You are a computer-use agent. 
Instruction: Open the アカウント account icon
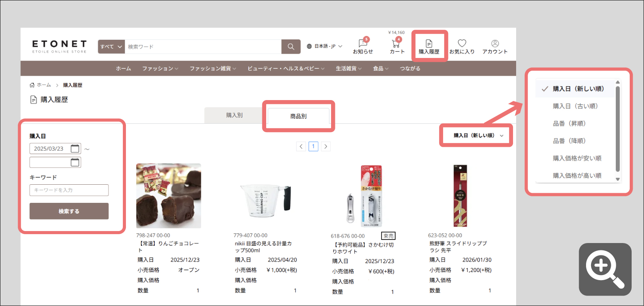495,47
